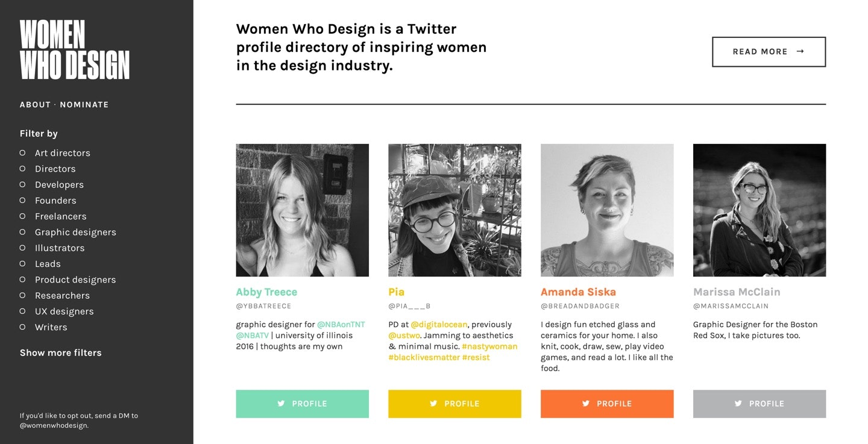
Task: Click the #blacklivesmatter hashtag link
Action: click(x=424, y=357)
